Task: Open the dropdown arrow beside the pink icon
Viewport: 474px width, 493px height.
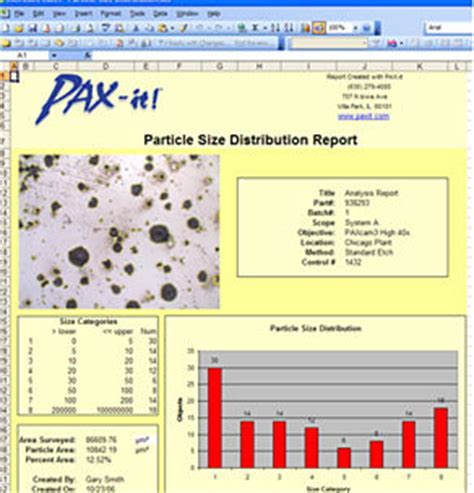Action: pos(401,43)
